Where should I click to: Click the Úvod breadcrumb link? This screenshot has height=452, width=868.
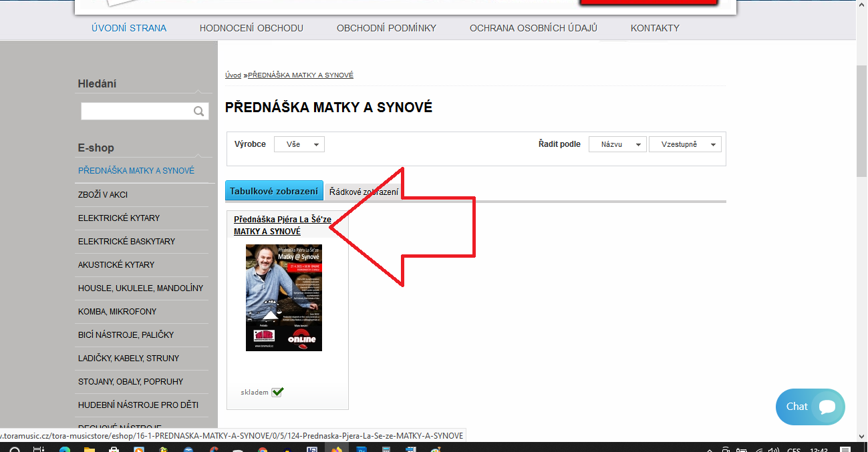[x=233, y=75]
